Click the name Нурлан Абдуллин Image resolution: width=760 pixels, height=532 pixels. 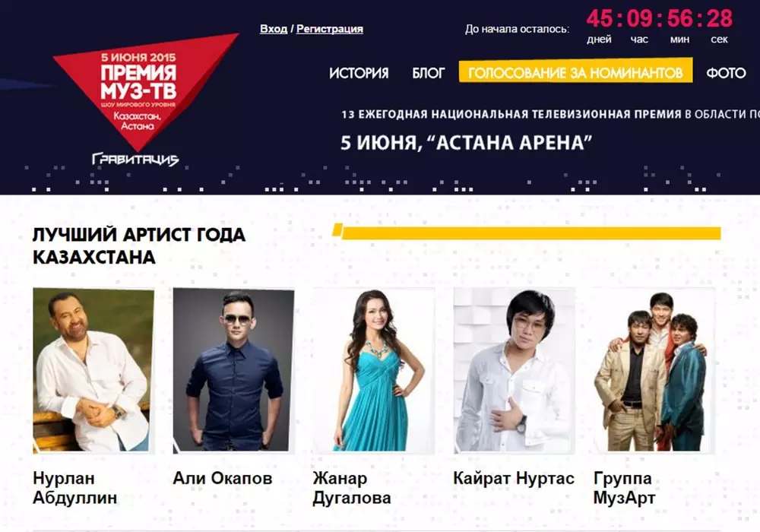[75, 488]
